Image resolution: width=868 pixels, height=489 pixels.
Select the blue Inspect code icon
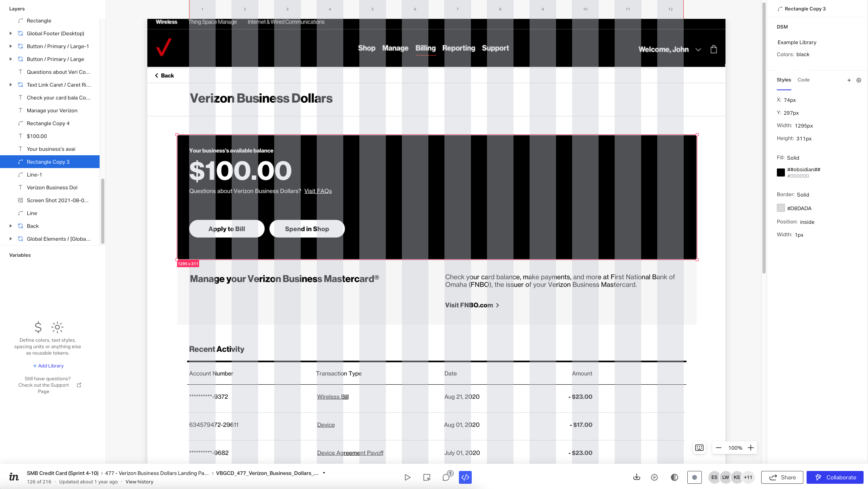[x=465, y=477]
